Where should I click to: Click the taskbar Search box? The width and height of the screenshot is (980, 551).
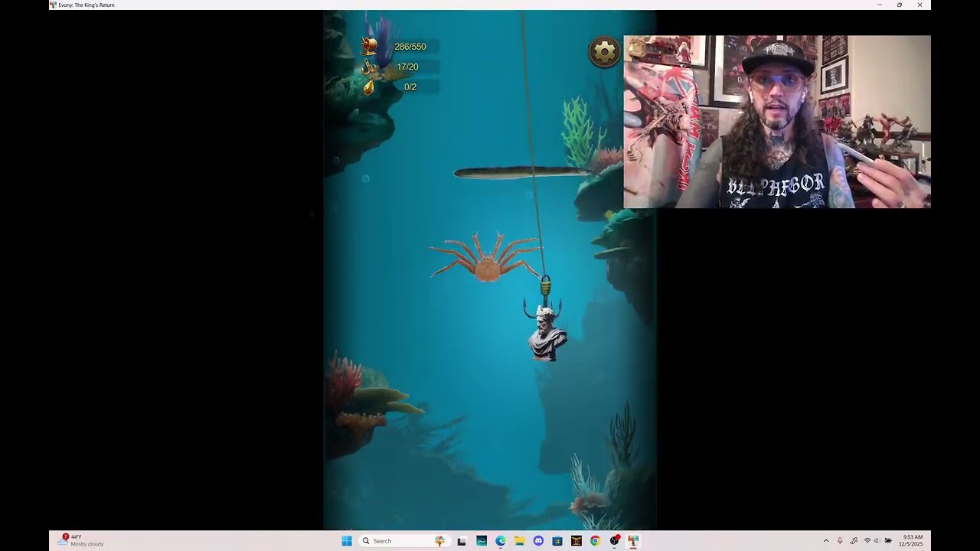405,541
